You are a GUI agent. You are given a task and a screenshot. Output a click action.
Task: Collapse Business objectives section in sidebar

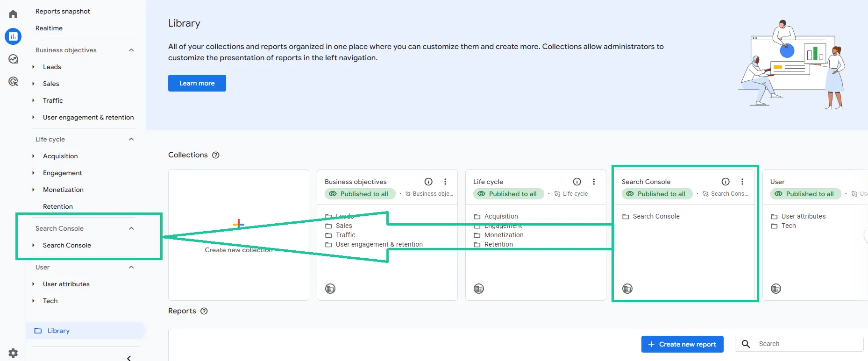coord(131,50)
